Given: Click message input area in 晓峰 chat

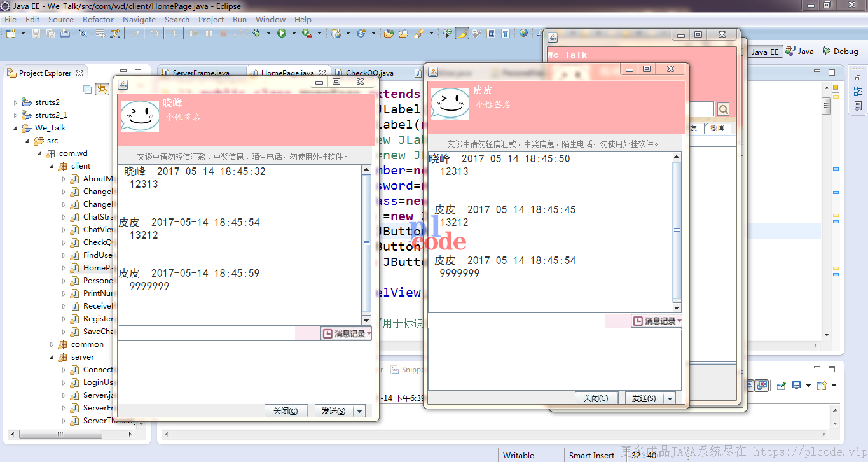Looking at the screenshot, I should point(245,371).
